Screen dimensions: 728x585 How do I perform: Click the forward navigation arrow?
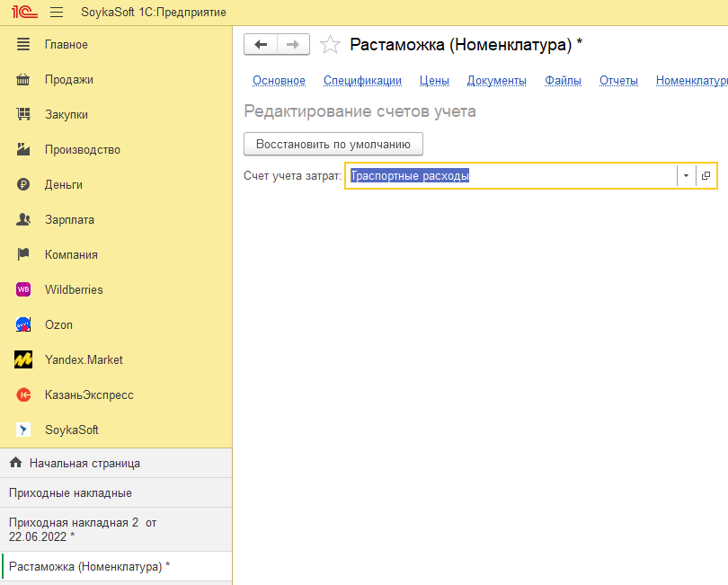point(293,45)
